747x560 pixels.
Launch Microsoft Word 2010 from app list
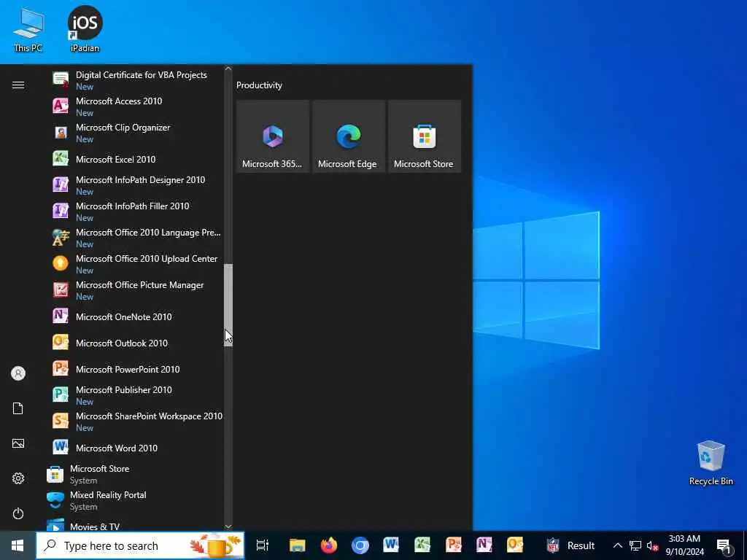134,448
